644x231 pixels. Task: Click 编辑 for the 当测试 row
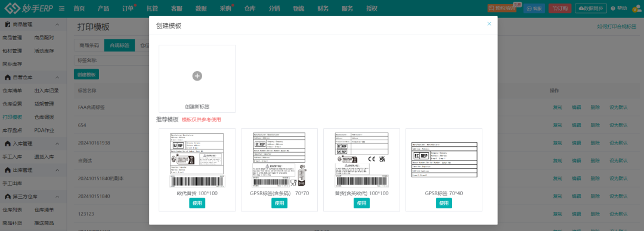(x=576, y=161)
